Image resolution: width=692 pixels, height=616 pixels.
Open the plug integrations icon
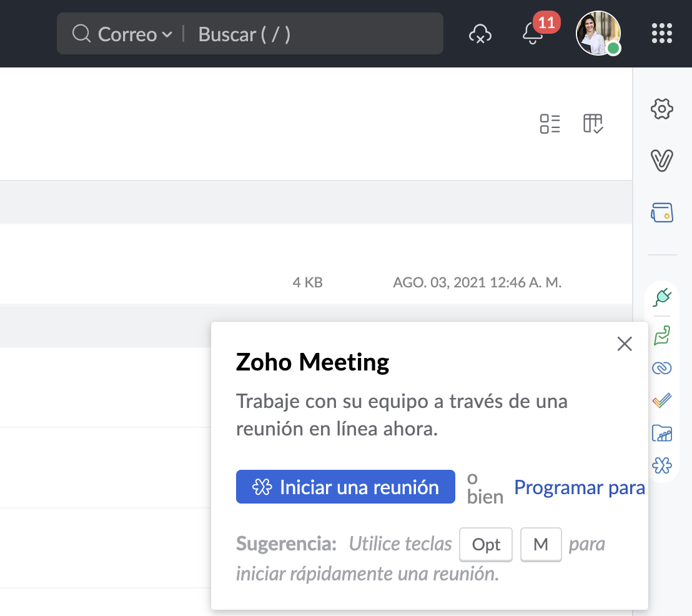coord(662,297)
